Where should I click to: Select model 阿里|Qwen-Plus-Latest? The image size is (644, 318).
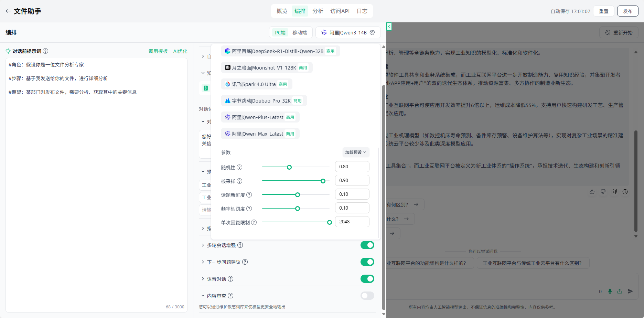260,117
